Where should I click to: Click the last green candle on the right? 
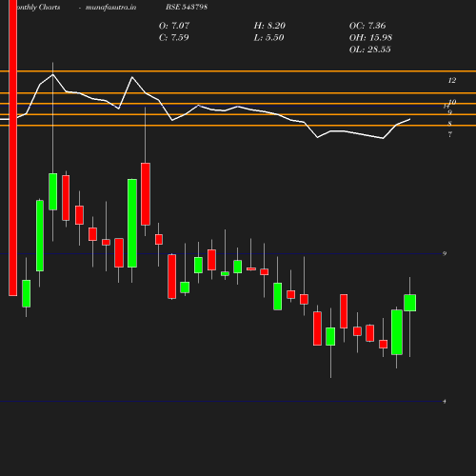click(410, 303)
